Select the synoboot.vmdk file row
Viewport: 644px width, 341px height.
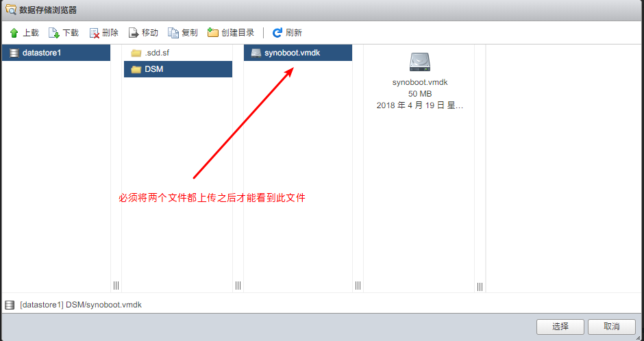298,53
